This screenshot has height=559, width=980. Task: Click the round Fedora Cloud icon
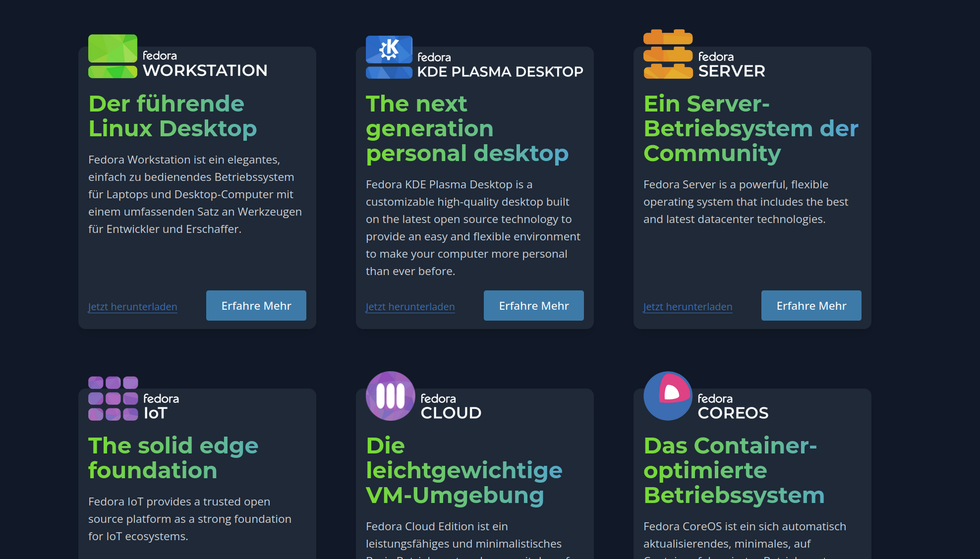click(x=390, y=396)
